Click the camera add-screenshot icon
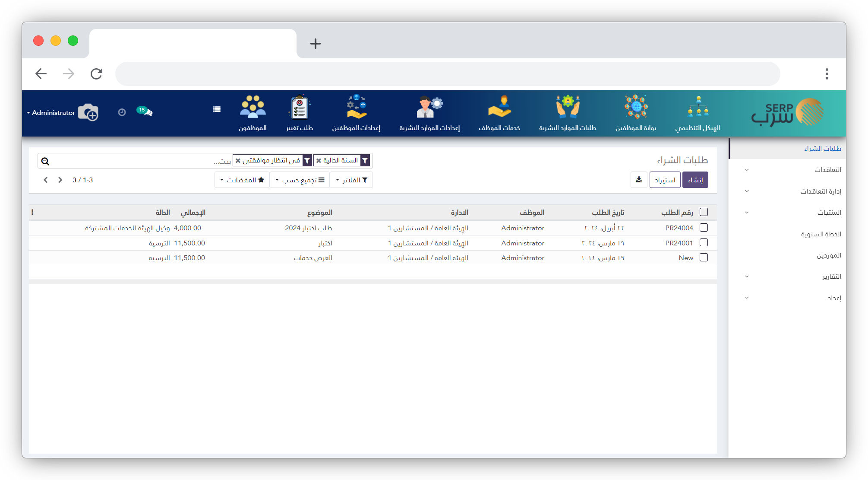Image resolution: width=868 pixels, height=480 pixels. coord(88,112)
